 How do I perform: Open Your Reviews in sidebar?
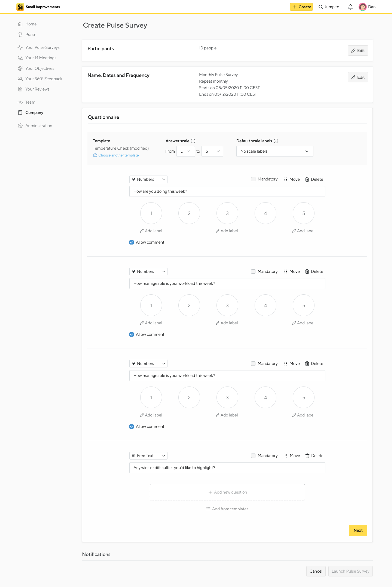tap(34, 89)
